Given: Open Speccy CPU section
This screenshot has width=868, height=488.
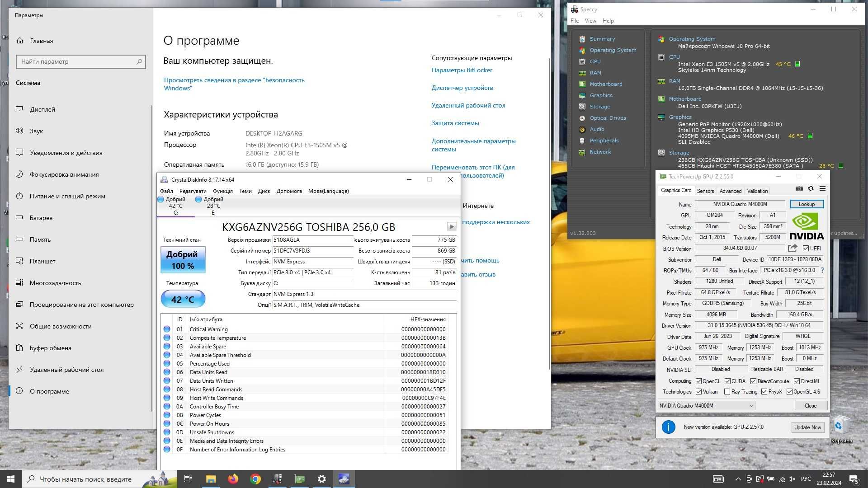Looking at the screenshot, I should point(595,61).
